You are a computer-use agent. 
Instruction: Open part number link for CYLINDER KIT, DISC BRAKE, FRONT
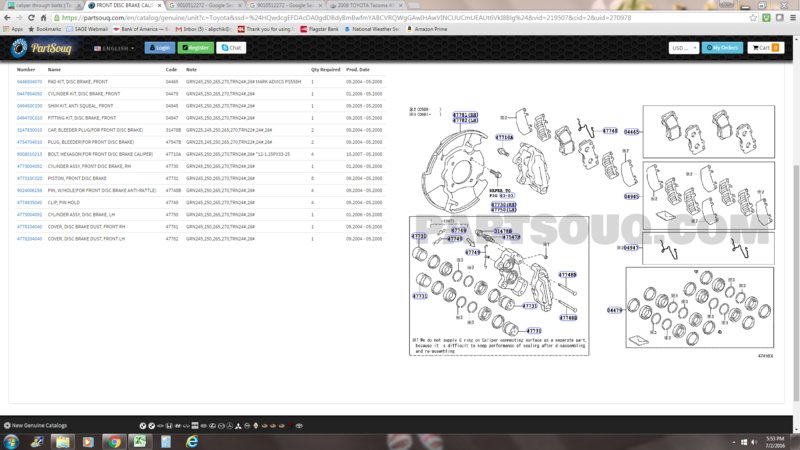click(29, 94)
